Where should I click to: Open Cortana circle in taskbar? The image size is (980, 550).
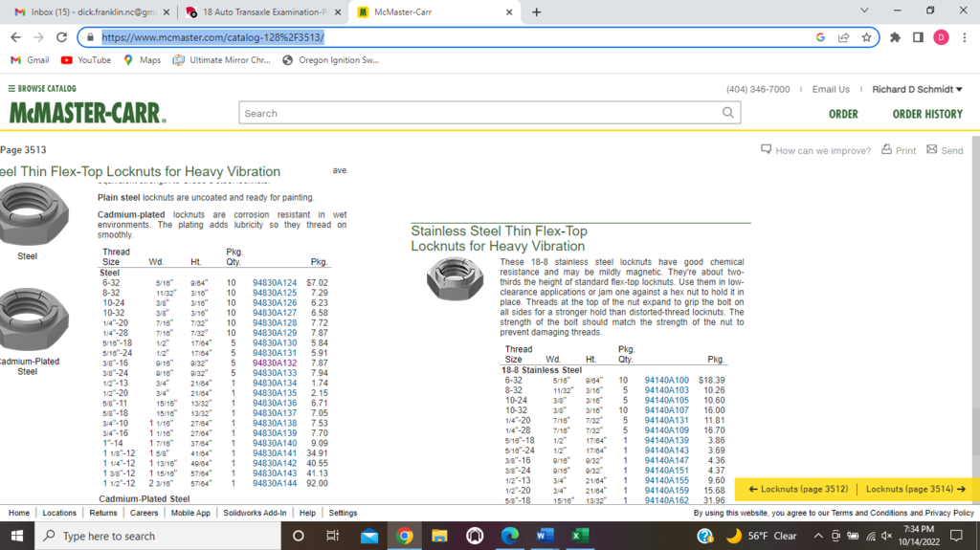point(299,536)
